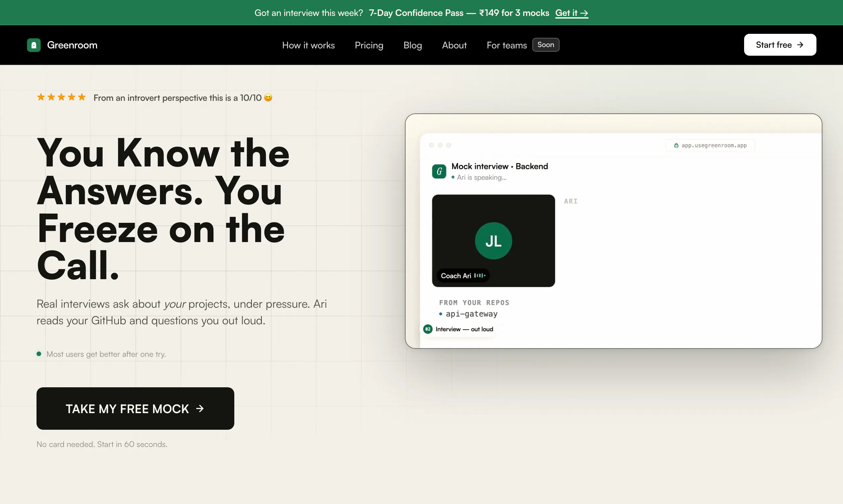Click the Greenroom brand name
This screenshot has height=504, width=843.
(x=72, y=45)
